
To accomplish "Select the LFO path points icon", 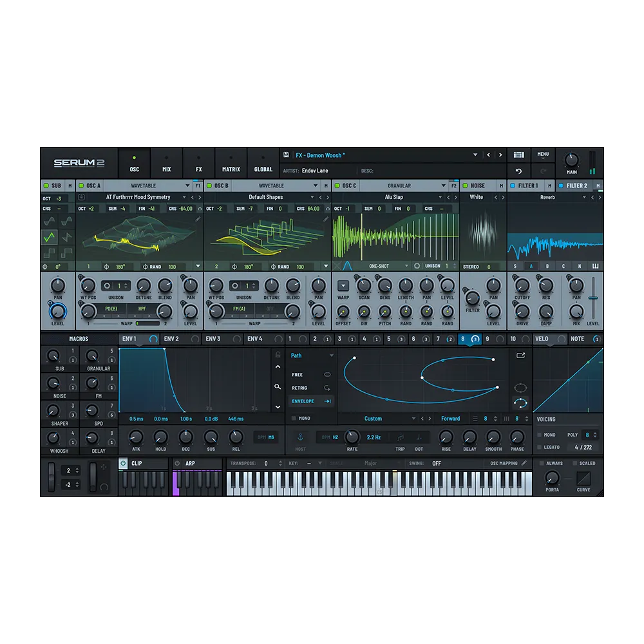I will tap(520, 403).
